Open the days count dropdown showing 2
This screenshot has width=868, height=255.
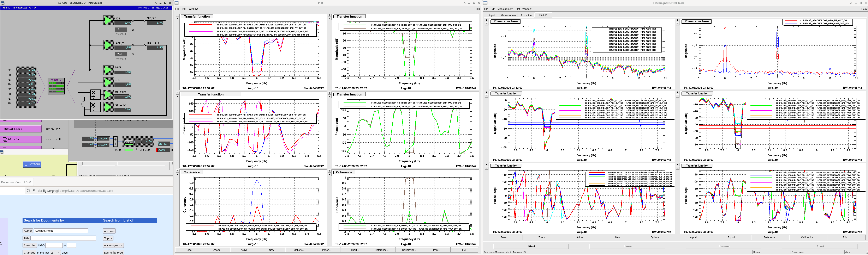(x=55, y=252)
